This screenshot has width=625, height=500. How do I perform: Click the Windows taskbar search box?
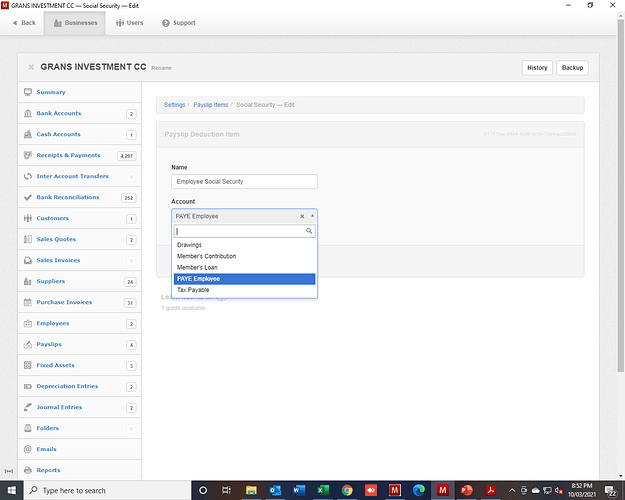[108, 490]
